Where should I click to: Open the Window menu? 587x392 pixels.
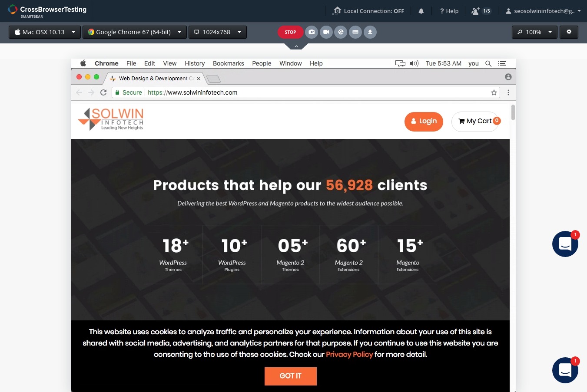click(x=291, y=63)
